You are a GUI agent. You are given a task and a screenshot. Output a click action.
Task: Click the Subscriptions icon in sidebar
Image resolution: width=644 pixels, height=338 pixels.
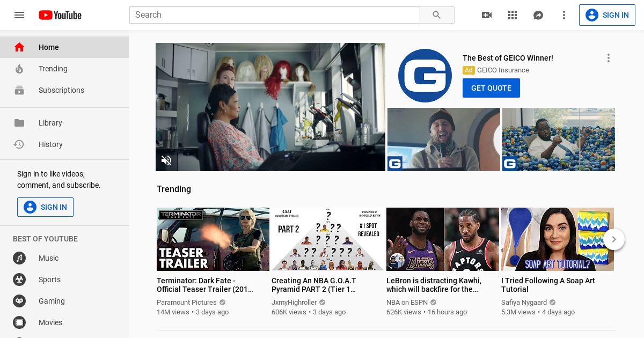(x=19, y=90)
